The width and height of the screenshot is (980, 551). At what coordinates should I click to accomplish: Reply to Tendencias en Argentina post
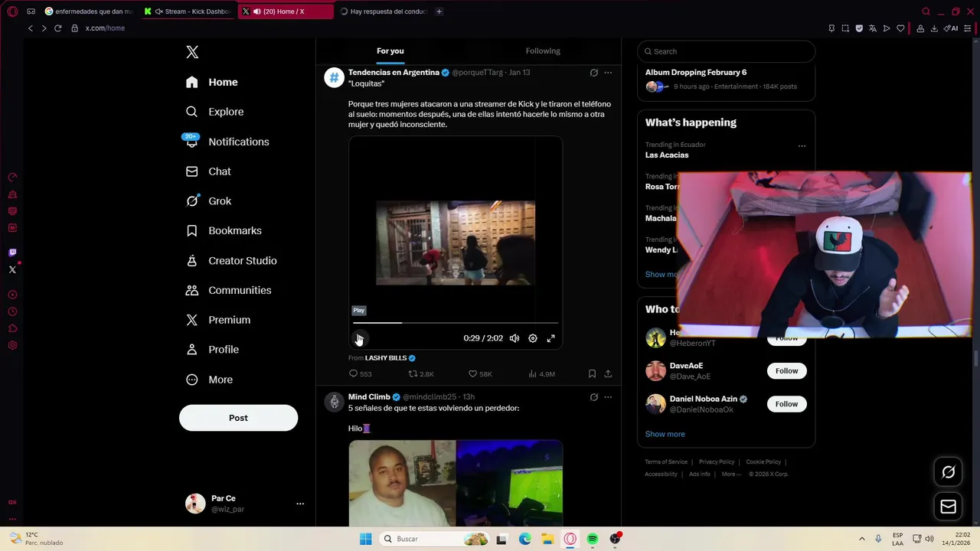pyautogui.click(x=361, y=374)
